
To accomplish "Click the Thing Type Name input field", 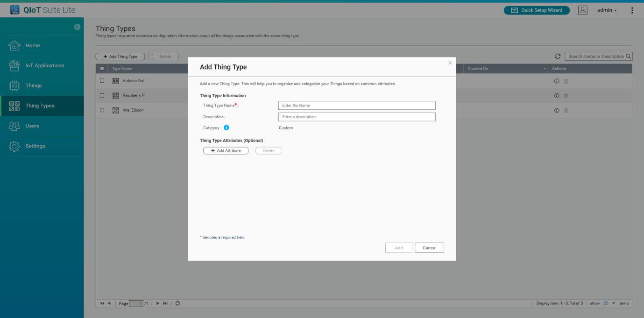I will pyautogui.click(x=357, y=106).
